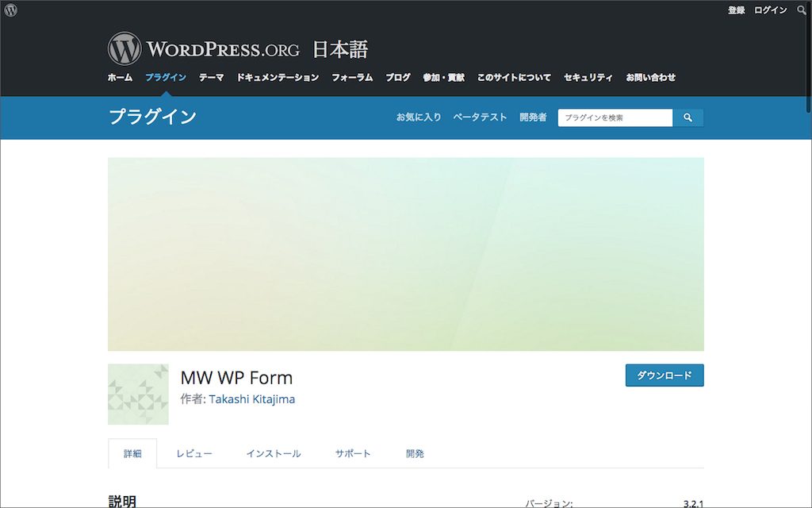Click the page's vertical scrollbar thumb
The width and height of the screenshot is (812, 508).
[809, 57]
